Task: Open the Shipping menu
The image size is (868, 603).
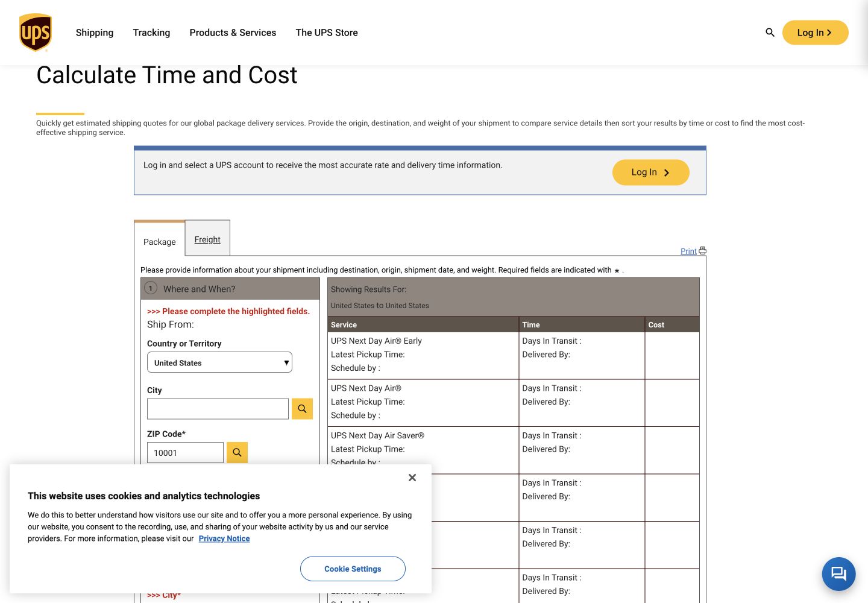Action: point(95,33)
